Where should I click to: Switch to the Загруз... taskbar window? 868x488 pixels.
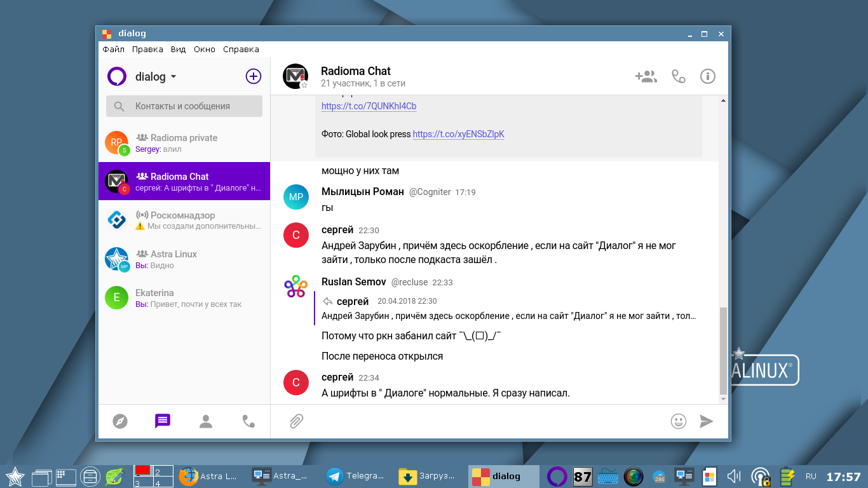[428, 476]
